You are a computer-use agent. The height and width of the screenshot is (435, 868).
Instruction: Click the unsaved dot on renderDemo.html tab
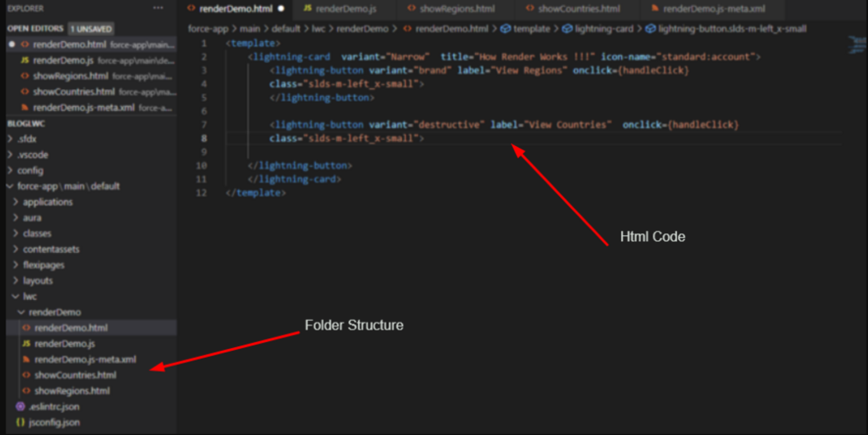[282, 9]
